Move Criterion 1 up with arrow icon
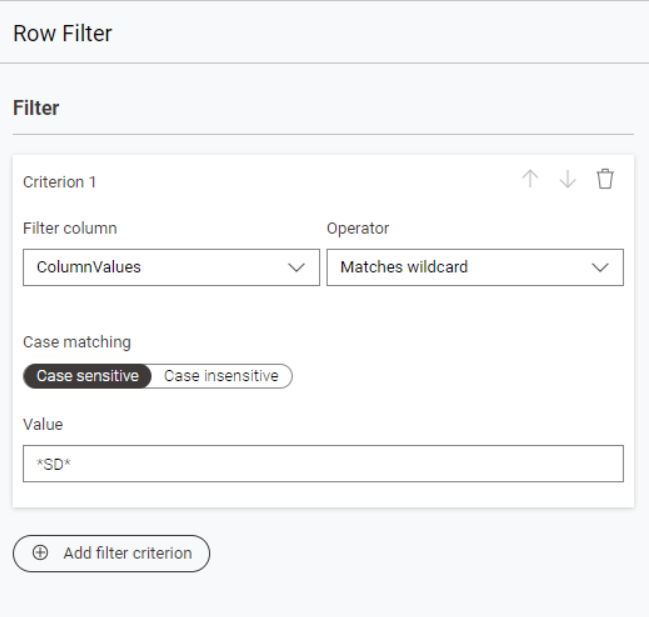Viewport: 649px width, 617px height. point(530,179)
